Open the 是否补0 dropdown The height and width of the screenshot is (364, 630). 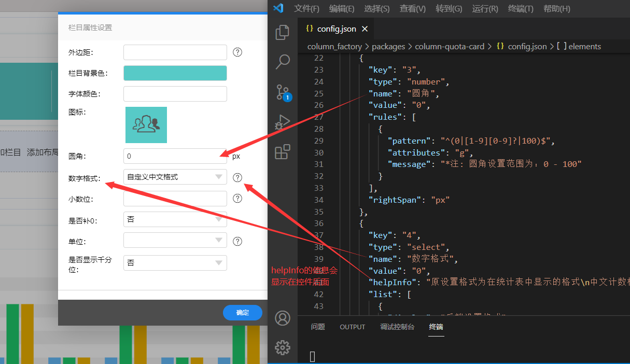point(175,220)
